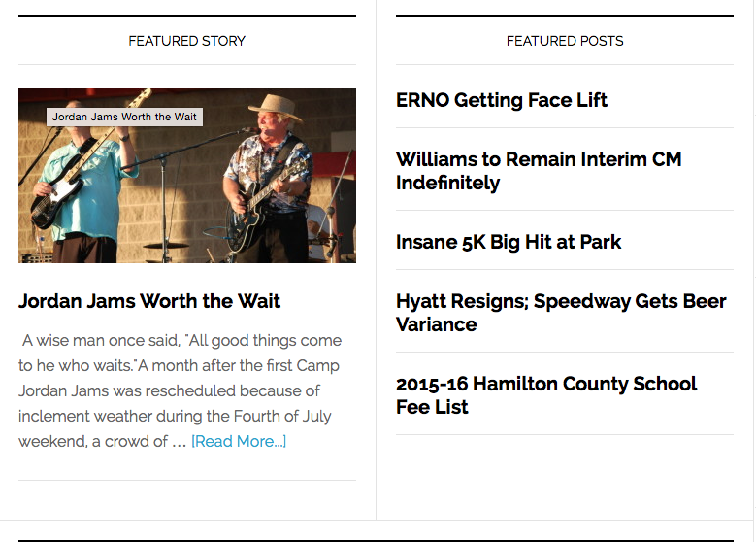Click the word 'Indefinitely' in Williams headline
The height and width of the screenshot is (542, 756).
pyautogui.click(x=448, y=183)
